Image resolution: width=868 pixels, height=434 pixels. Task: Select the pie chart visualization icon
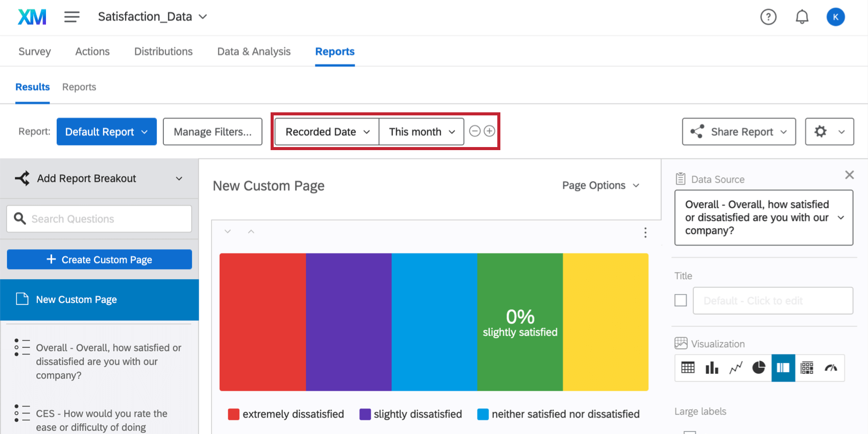pyautogui.click(x=759, y=368)
